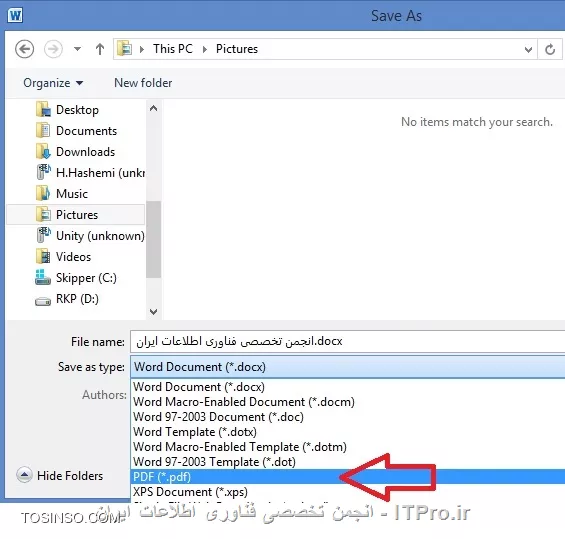
Task: Click the Skipper (C:) drive icon
Action: [x=43, y=277]
